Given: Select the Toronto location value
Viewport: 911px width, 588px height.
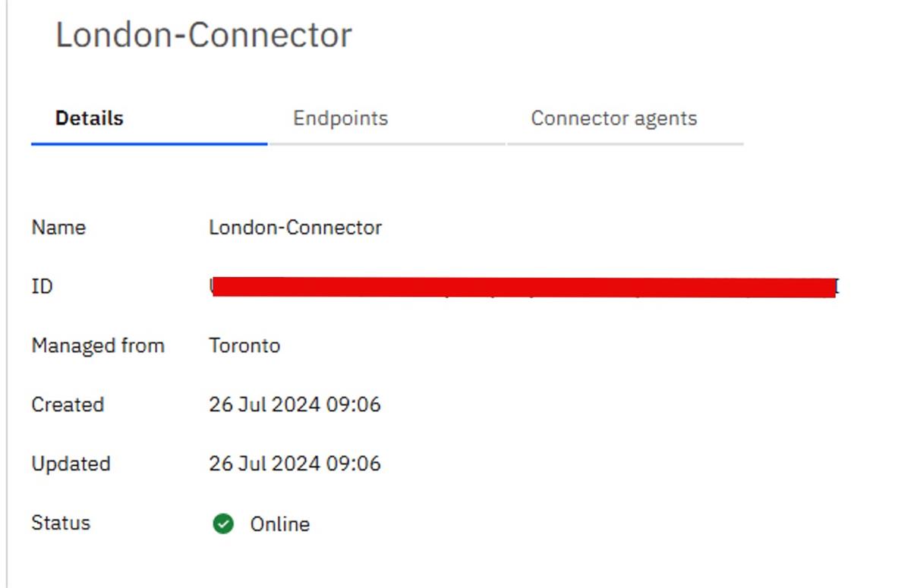Looking at the screenshot, I should tap(244, 346).
